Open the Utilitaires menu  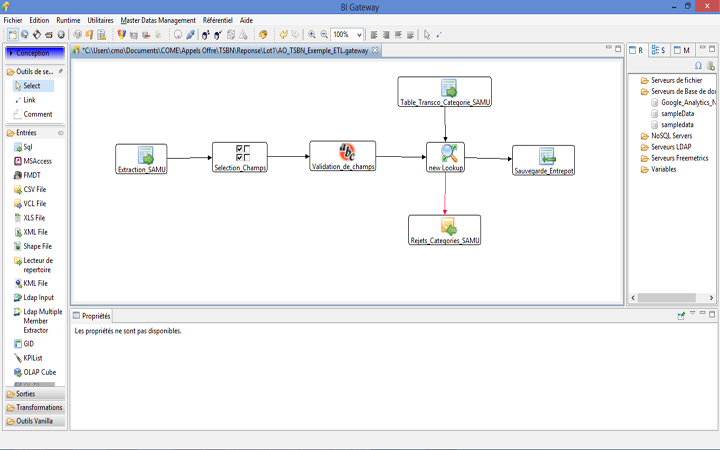pos(100,20)
